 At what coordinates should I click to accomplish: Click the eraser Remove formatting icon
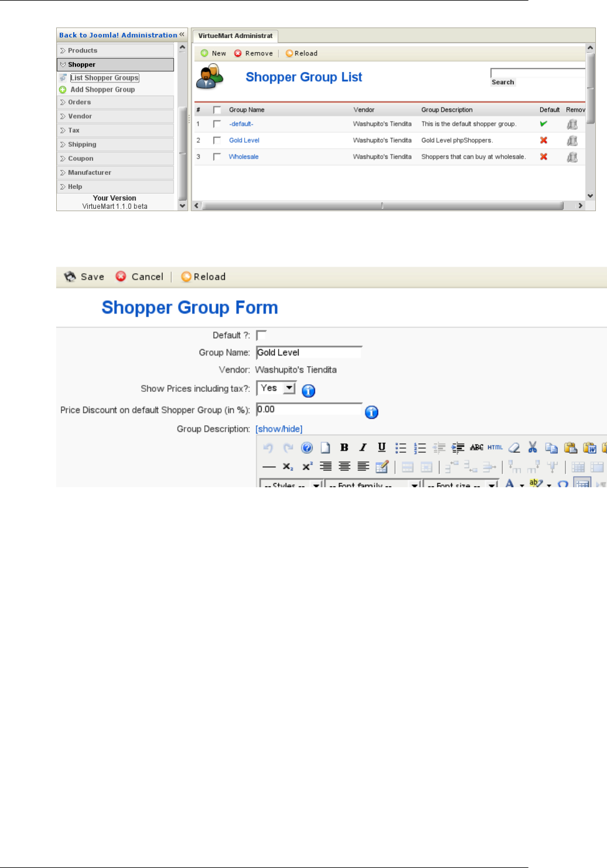(514, 448)
